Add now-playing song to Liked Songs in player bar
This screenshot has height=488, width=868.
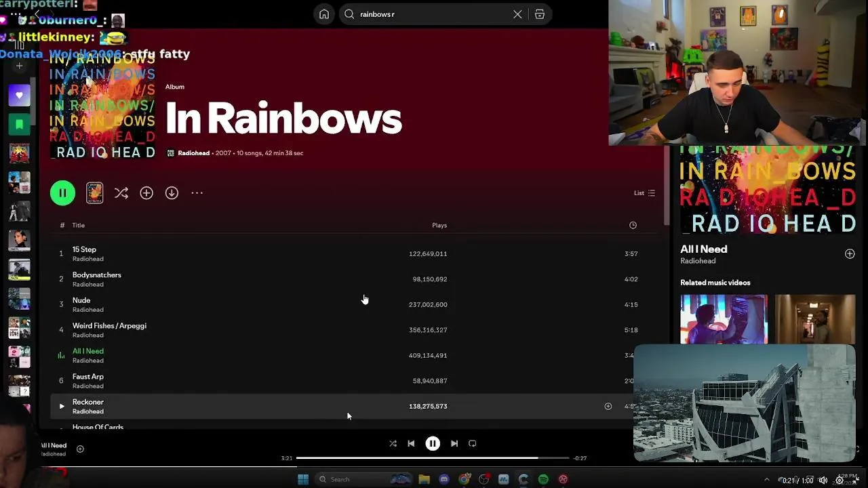tap(80, 449)
